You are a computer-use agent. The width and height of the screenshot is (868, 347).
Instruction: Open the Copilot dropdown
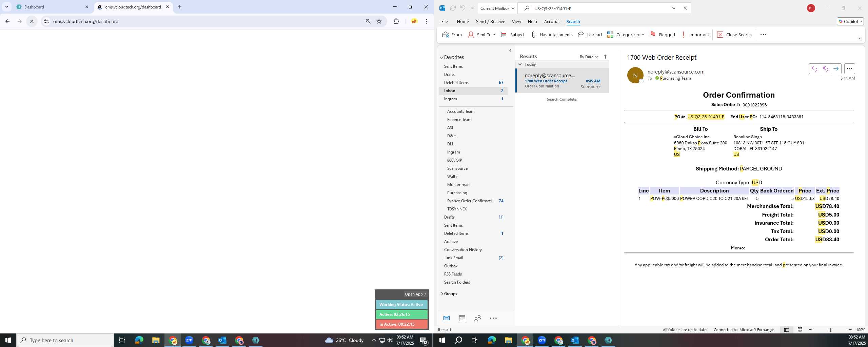[x=850, y=21]
